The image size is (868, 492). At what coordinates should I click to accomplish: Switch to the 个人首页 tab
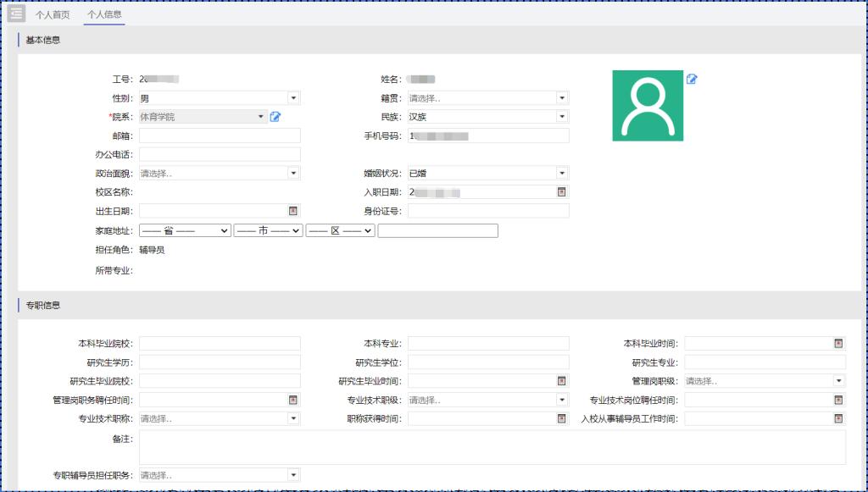pyautogui.click(x=53, y=14)
